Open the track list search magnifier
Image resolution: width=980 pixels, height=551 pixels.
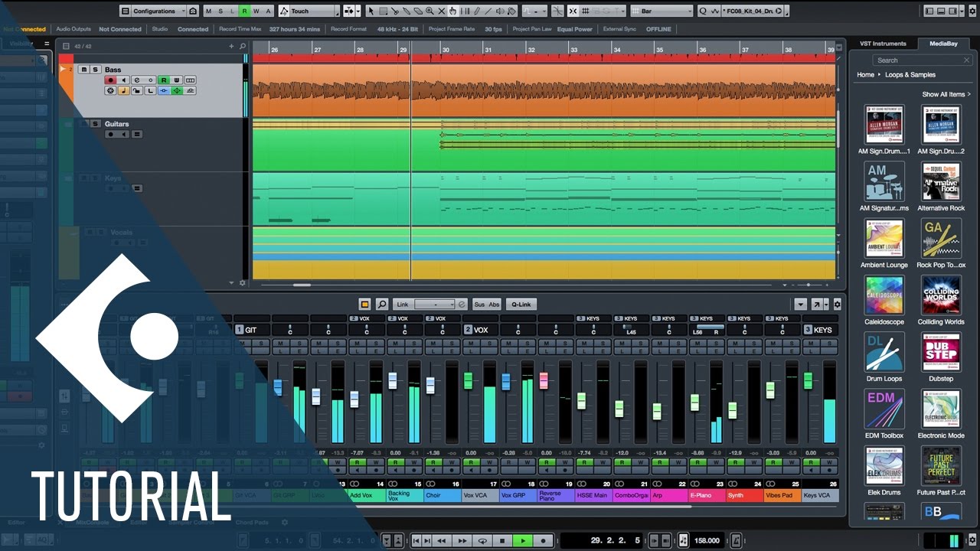(243, 46)
